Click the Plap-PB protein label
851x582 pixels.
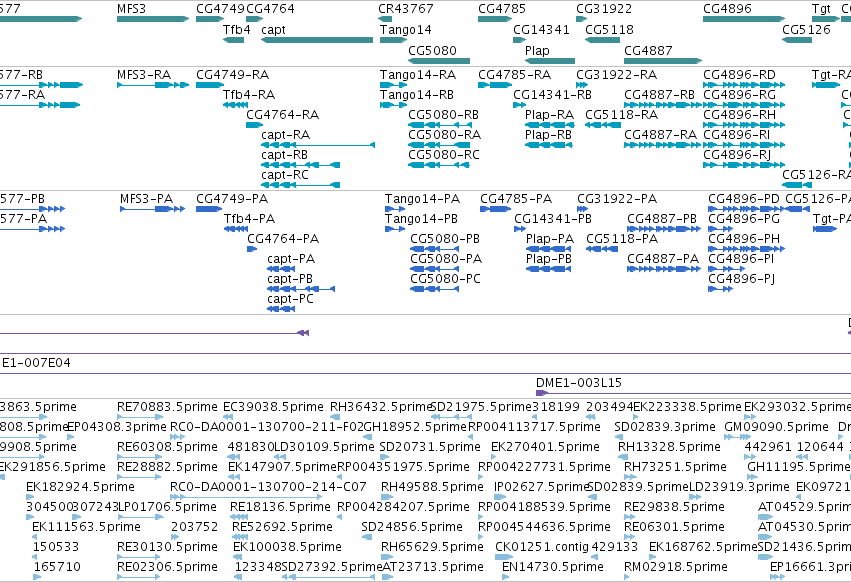click(x=549, y=258)
